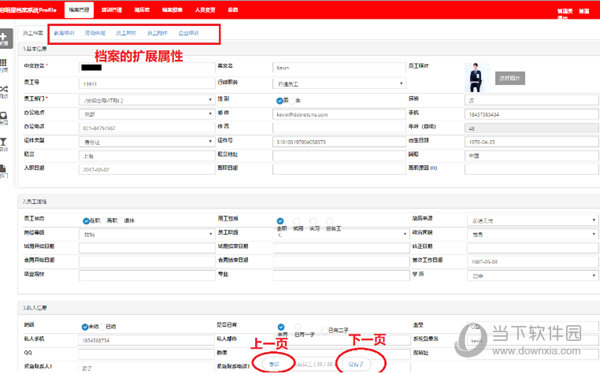The image size is (600, 374).
Task: Open the 培训管理 top navigation tab
Action: 112,10
